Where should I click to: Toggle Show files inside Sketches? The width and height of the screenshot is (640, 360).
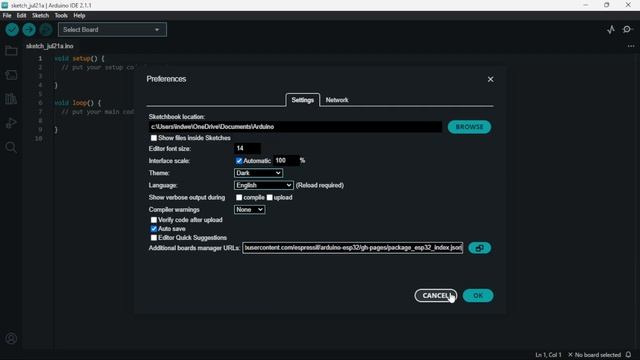pos(154,138)
